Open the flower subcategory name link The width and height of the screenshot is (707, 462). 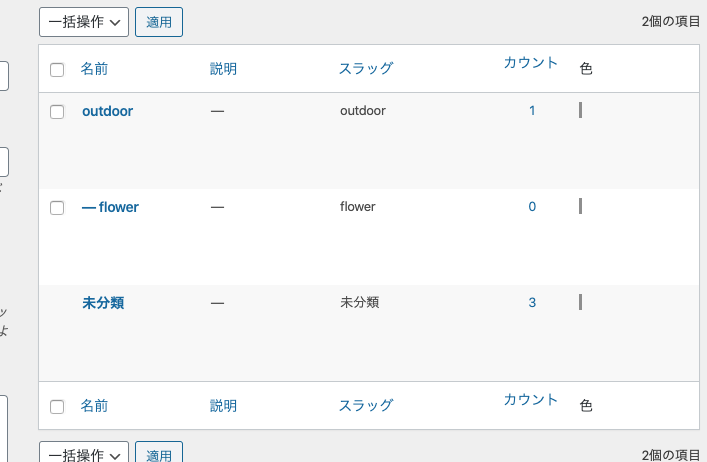coord(110,207)
